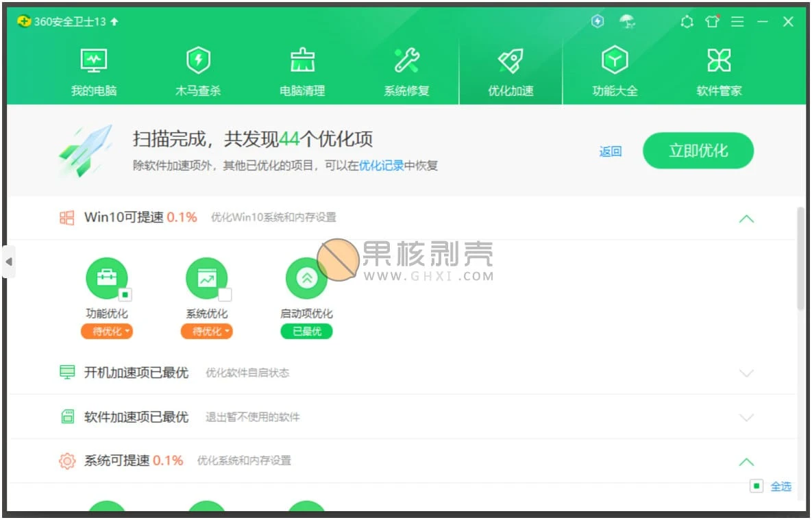Toggle the checkbox next to 全选
Screen dimensions: 812x520
tap(756, 486)
